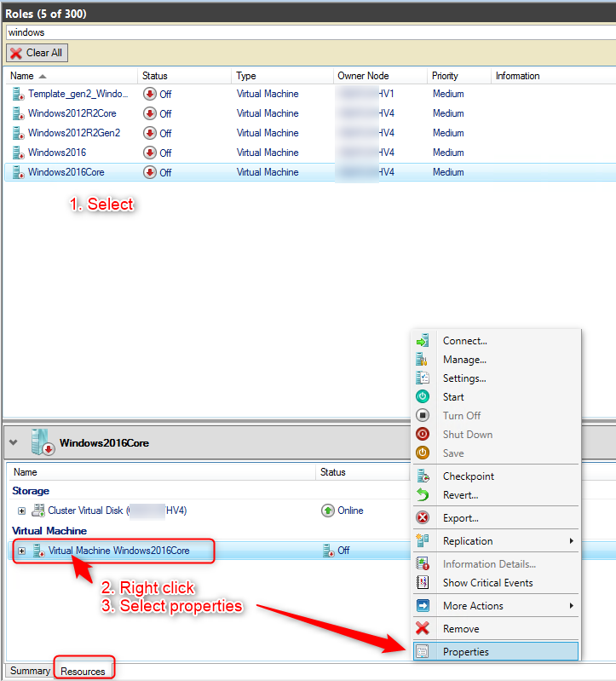Click the Cluster Virtual Disk label
Screen dimensions: 616x681
[118, 511]
